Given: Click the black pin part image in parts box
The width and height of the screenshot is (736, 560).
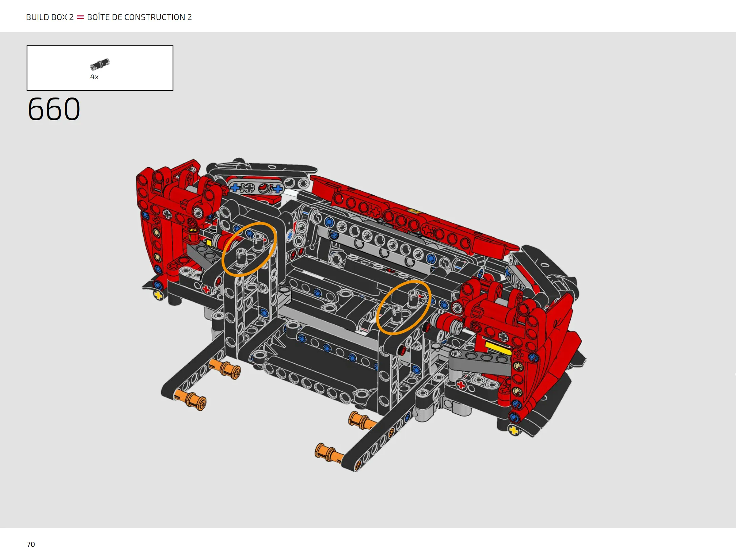Looking at the screenshot, I should coord(100,64).
